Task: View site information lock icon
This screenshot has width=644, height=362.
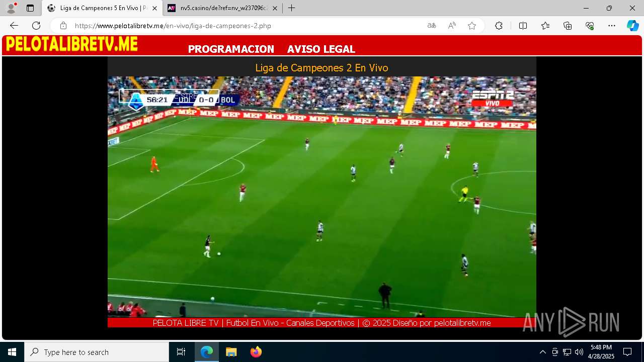Action: point(63,26)
